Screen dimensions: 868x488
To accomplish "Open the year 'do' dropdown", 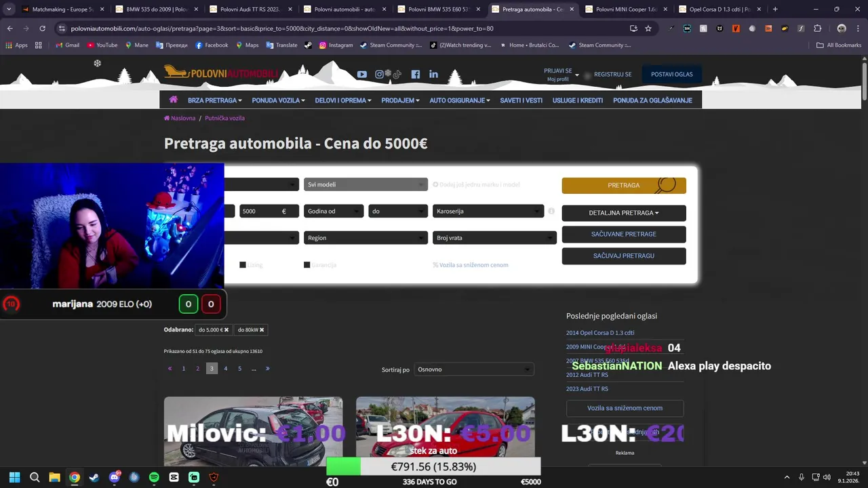I will 398,211.
